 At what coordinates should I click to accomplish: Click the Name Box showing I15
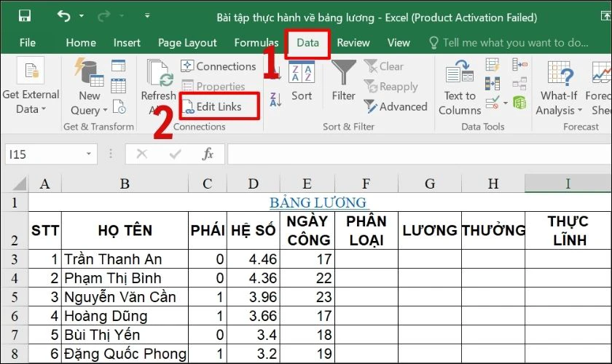click(44, 154)
